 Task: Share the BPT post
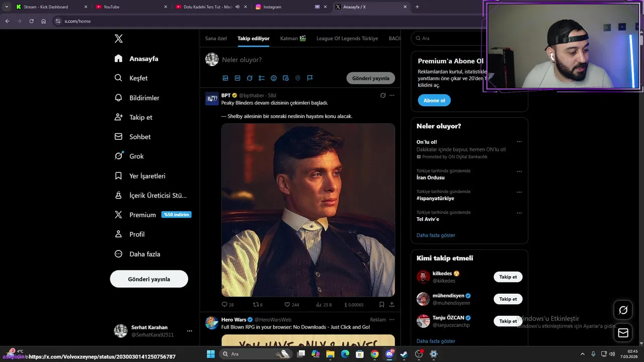(x=392, y=305)
